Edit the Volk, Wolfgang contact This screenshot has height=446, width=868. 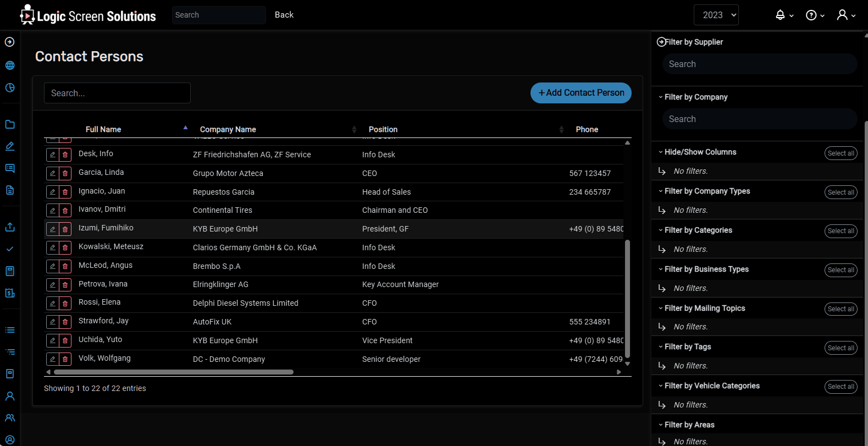tap(53, 359)
